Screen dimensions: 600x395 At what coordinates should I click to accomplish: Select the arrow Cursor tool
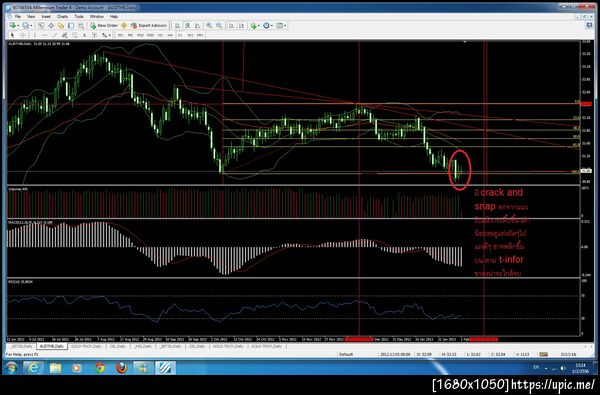[12, 35]
